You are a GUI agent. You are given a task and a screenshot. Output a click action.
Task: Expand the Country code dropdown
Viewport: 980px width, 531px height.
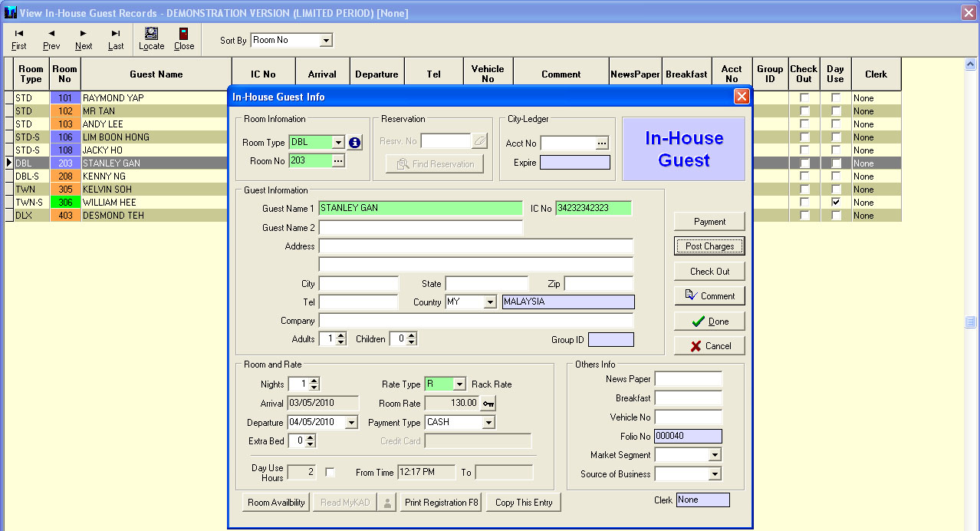pyautogui.click(x=490, y=302)
